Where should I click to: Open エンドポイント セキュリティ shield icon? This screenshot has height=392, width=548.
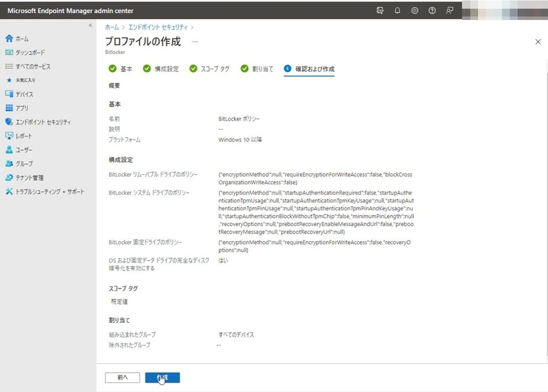point(9,122)
